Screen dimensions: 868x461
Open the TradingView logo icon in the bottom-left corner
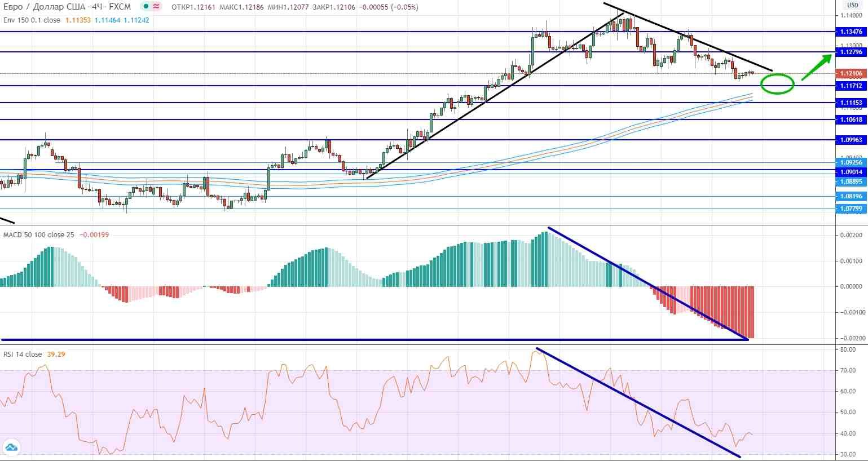point(11,448)
